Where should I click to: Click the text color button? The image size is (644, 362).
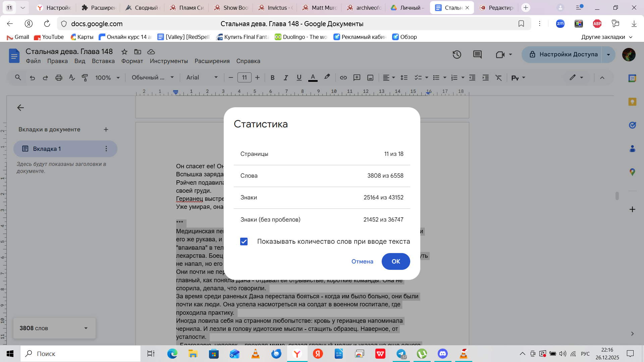pyautogui.click(x=313, y=78)
